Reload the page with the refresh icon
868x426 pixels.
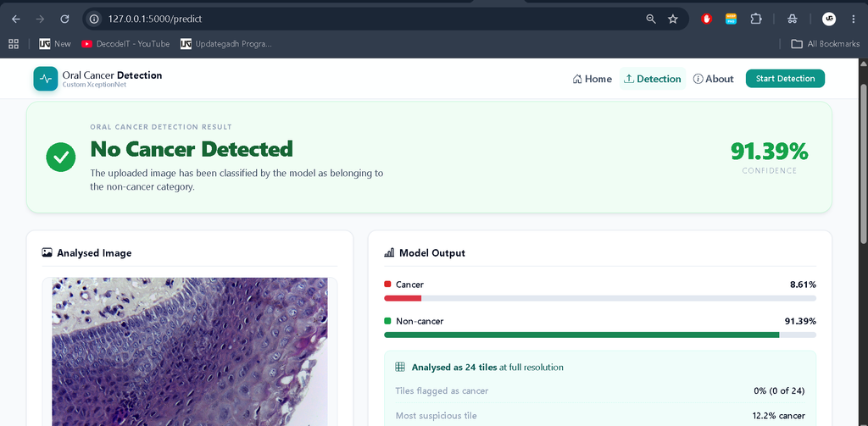[x=64, y=19]
